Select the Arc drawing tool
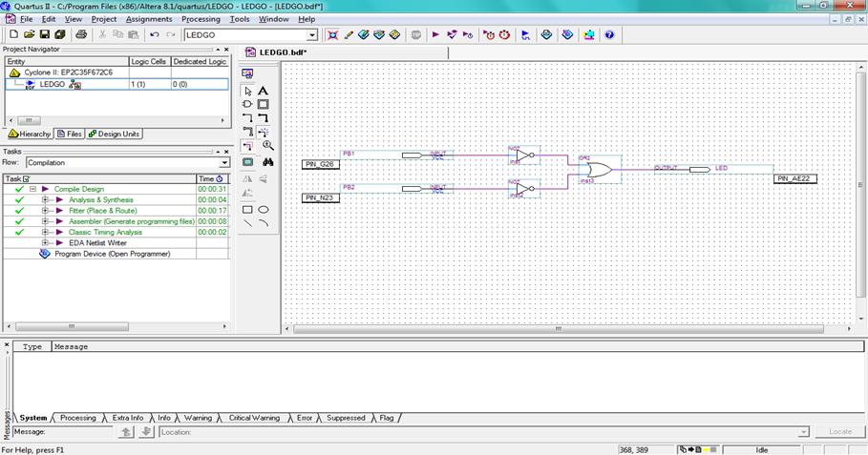The image size is (868, 455). click(264, 223)
